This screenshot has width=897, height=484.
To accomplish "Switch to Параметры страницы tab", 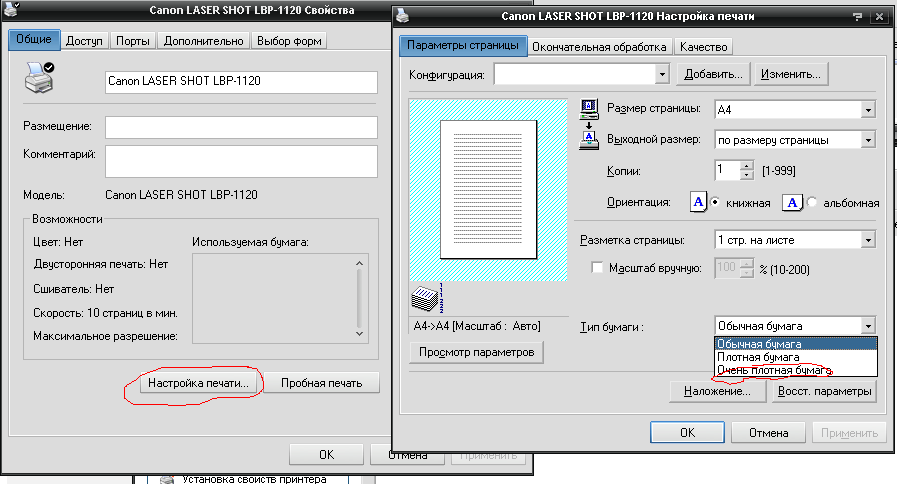I will coord(463,45).
